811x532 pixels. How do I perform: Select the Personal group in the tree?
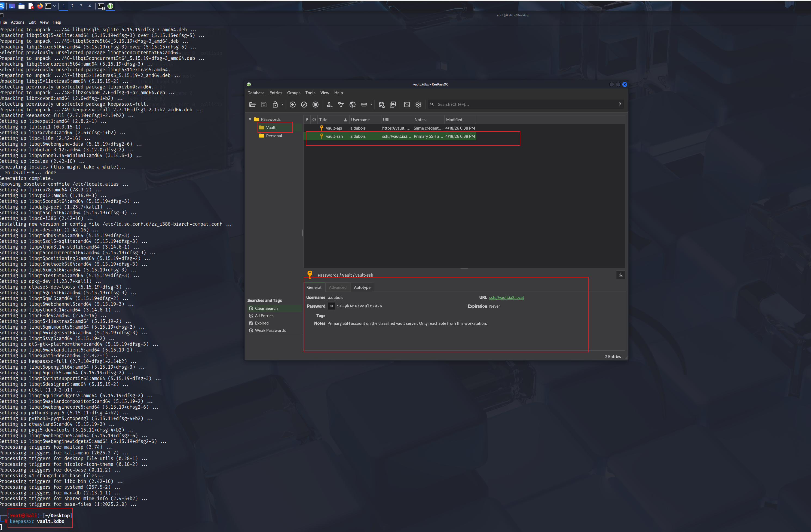274,136
